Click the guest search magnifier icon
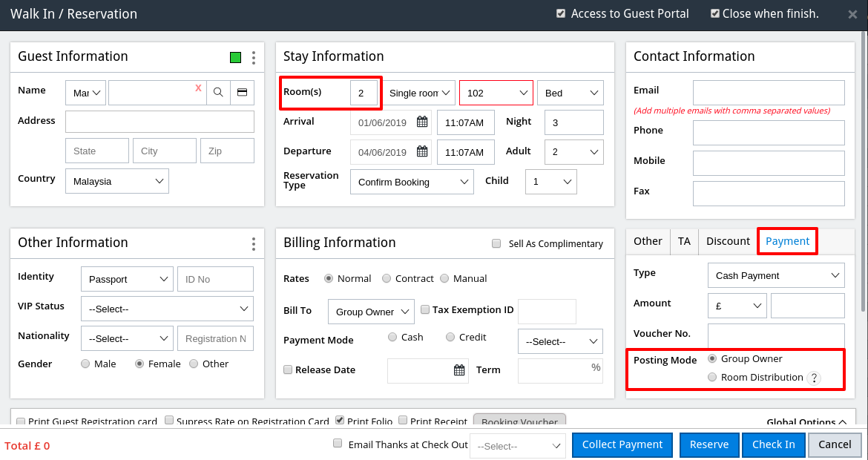 pos(218,93)
